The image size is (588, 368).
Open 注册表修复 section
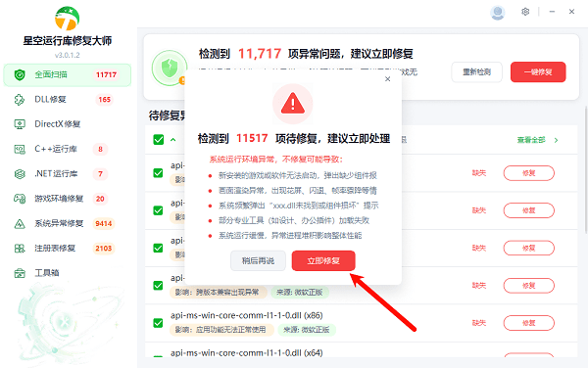pyautogui.click(x=68, y=249)
